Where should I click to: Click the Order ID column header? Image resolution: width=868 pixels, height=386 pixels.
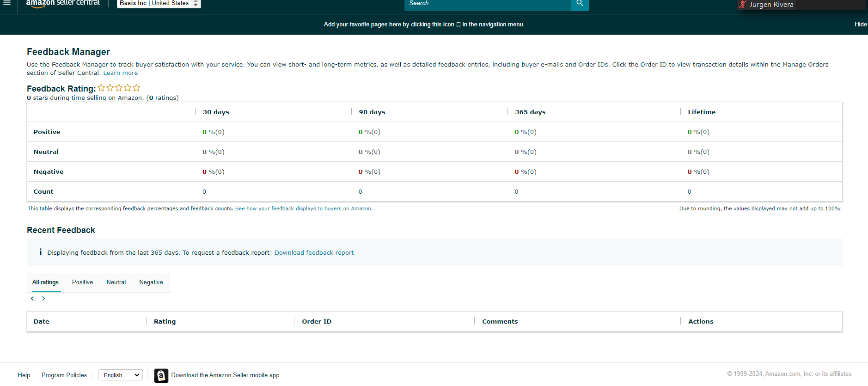317,322
